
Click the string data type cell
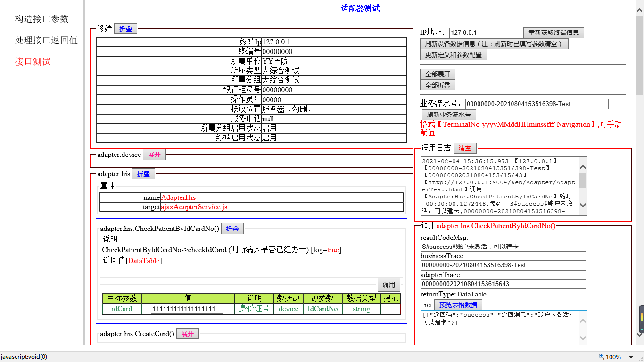pos(361,309)
